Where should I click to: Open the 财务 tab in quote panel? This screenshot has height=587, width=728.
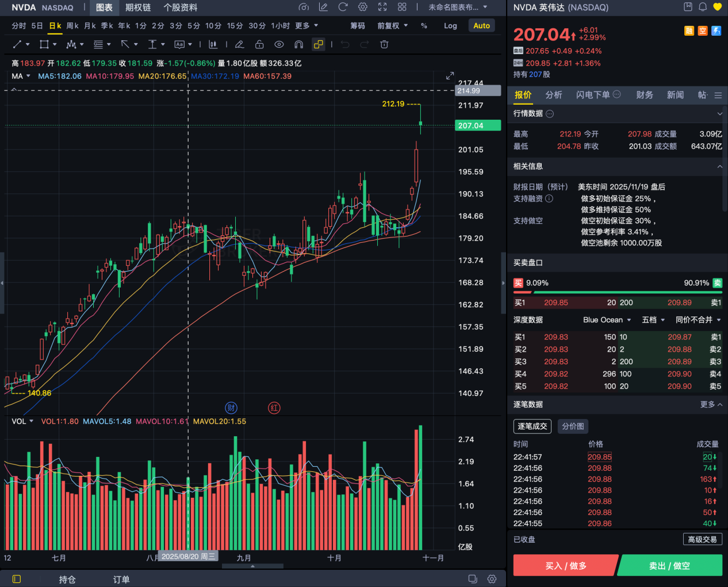point(644,95)
